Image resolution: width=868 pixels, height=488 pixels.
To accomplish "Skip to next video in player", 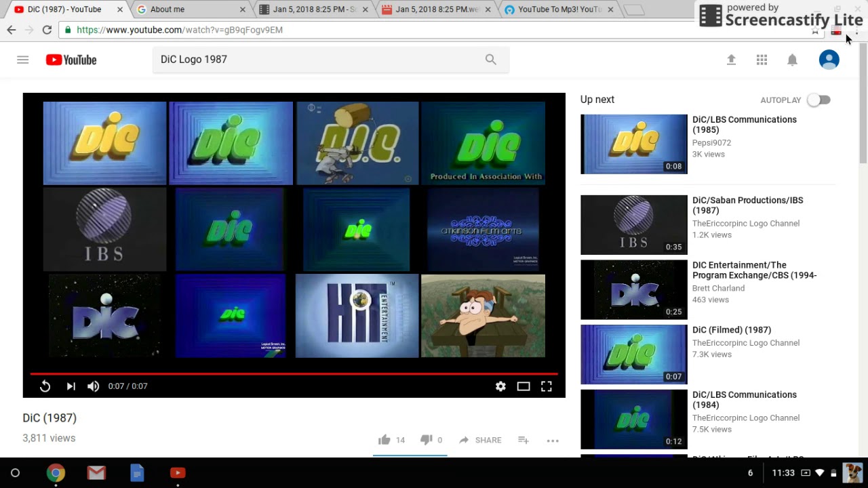I will (x=71, y=386).
